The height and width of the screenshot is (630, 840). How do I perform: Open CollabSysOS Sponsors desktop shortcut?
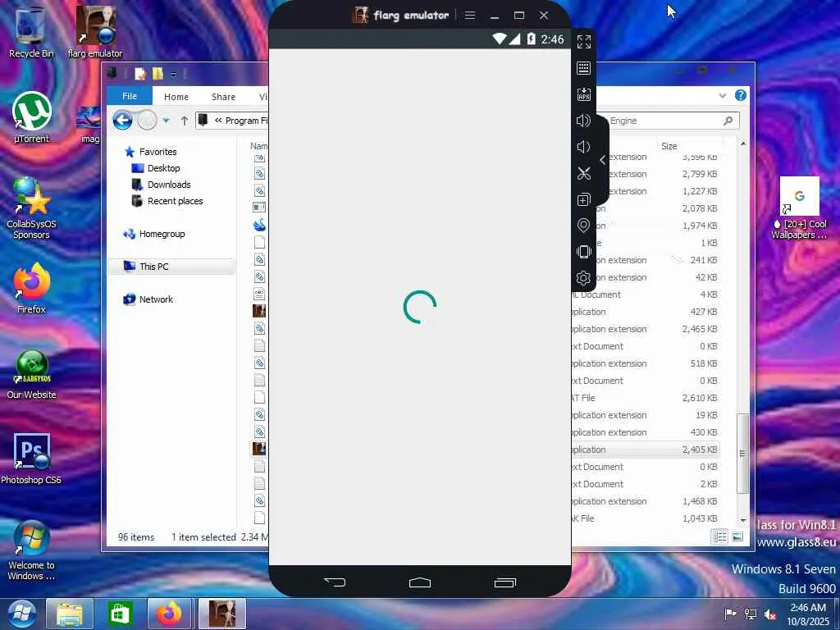click(x=31, y=208)
